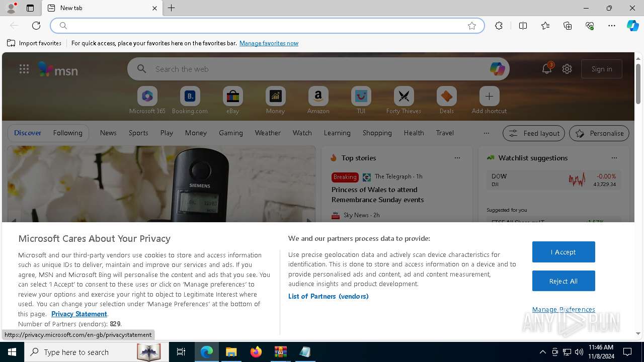The width and height of the screenshot is (644, 362).
Task: Click I Accept cookies button
Action: tap(563, 252)
